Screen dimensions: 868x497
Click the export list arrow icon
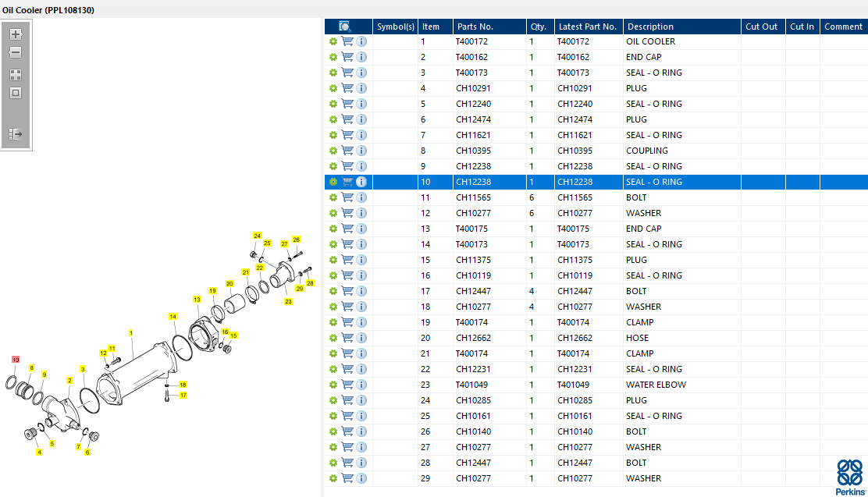tap(16, 134)
